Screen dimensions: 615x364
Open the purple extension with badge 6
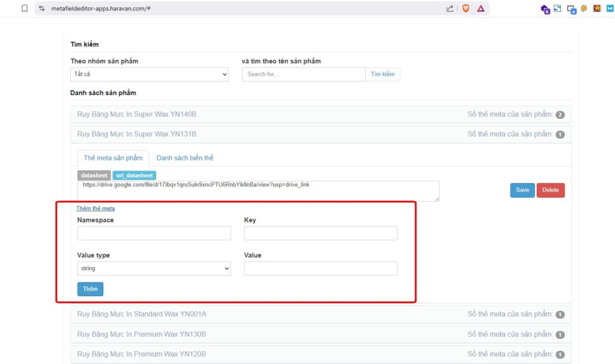tap(545, 9)
